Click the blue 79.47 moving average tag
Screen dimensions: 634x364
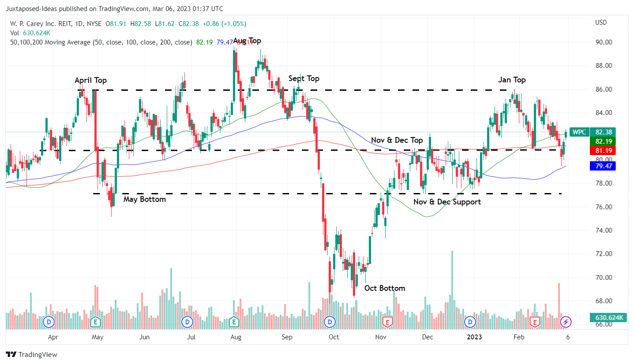pyautogui.click(x=603, y=166)
